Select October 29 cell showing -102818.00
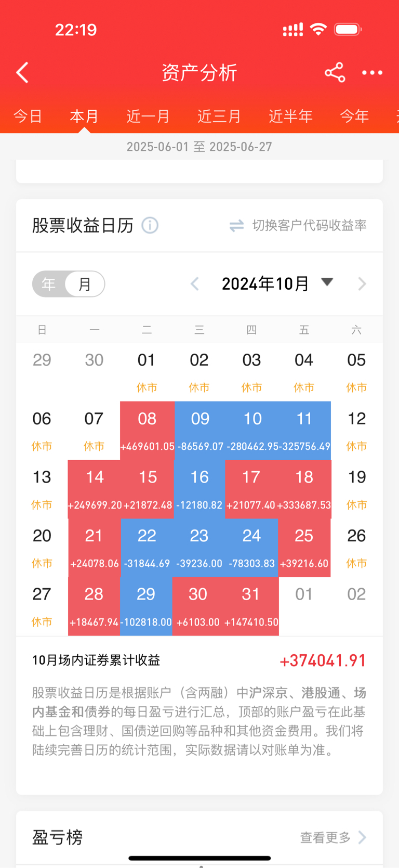Viewport: 399px width, 868px height. (146, 606)
